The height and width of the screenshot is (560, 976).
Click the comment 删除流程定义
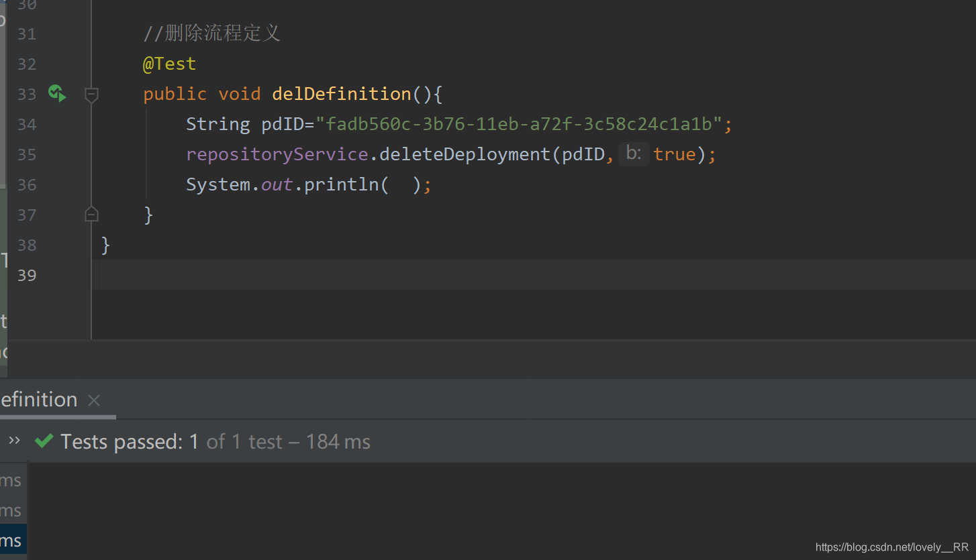click(211, 34)
